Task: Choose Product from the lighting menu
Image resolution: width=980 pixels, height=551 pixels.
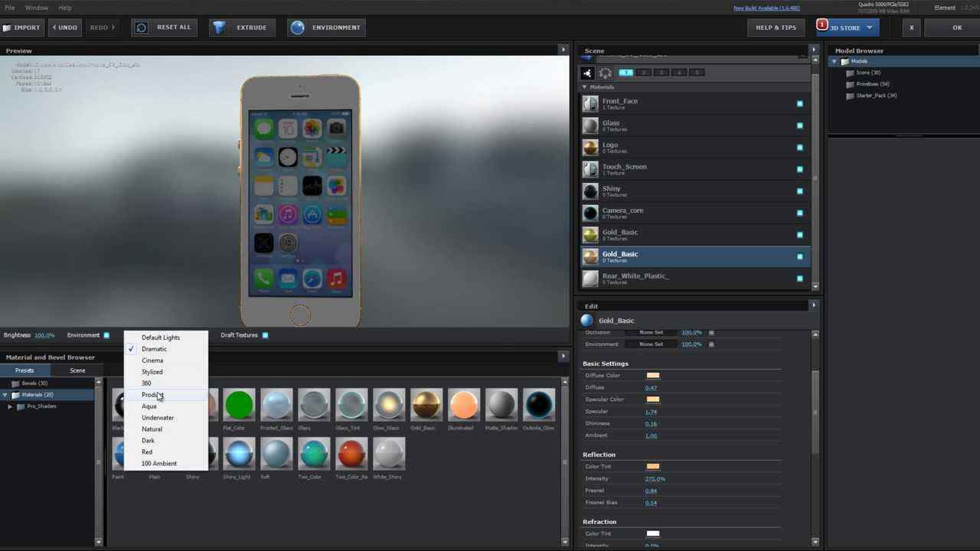Action: pos(152,395)
